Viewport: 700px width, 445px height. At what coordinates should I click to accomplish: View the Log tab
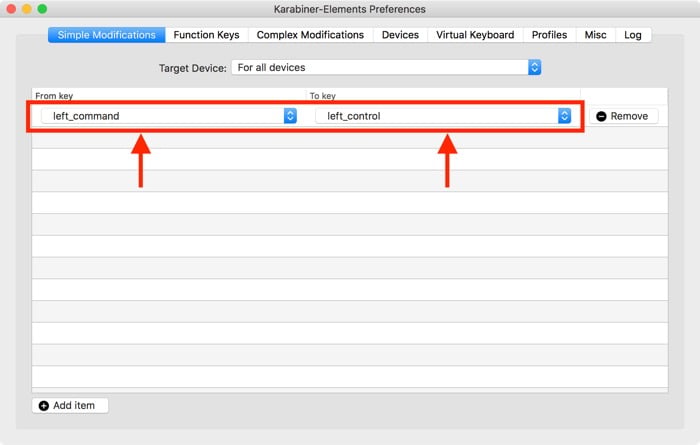pyautogui.click(x=633, y=35)
